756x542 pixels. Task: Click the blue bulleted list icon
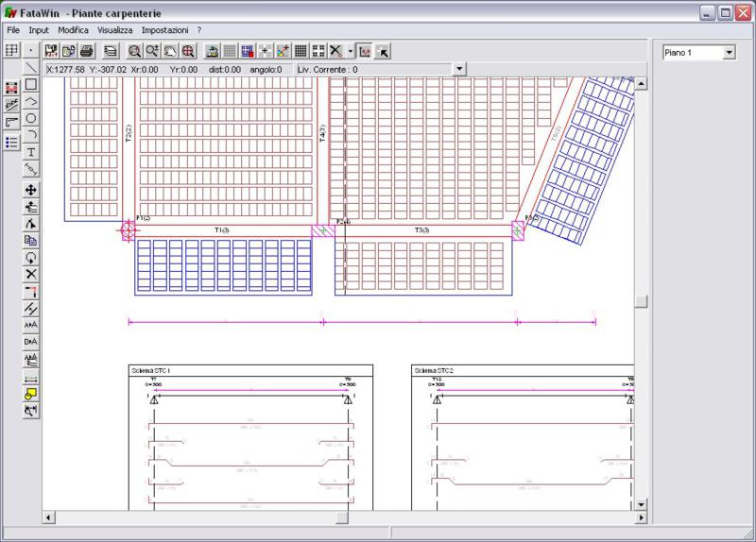click(x=11, y=143)
